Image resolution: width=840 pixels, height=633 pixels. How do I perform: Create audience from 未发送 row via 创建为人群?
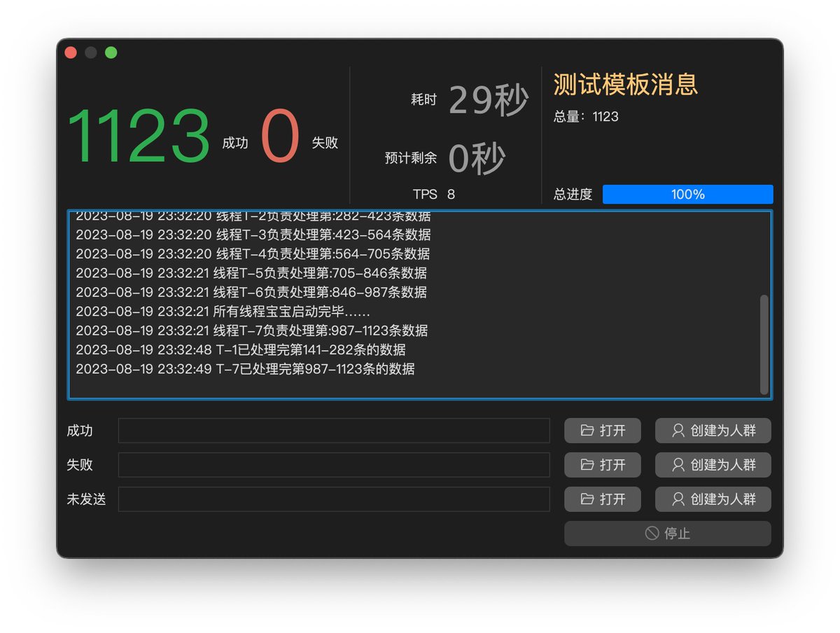[x=713, y=499]
